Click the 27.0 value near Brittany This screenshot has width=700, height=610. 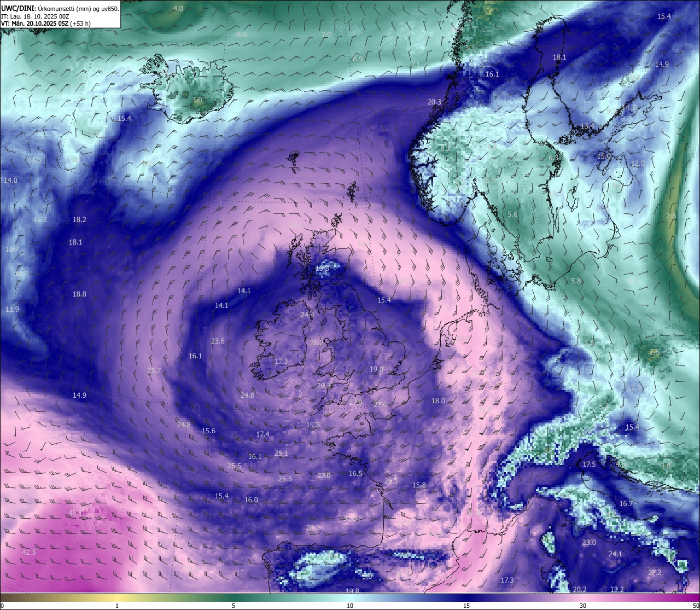coord(324,475)
